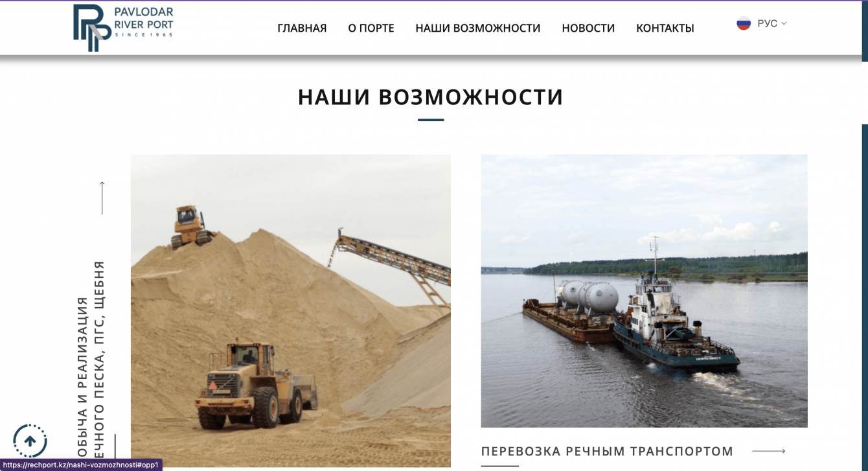Viewport: 868px width, 471px height.
Task: Expand the РУС language dropdown
Action: [762, 23]
